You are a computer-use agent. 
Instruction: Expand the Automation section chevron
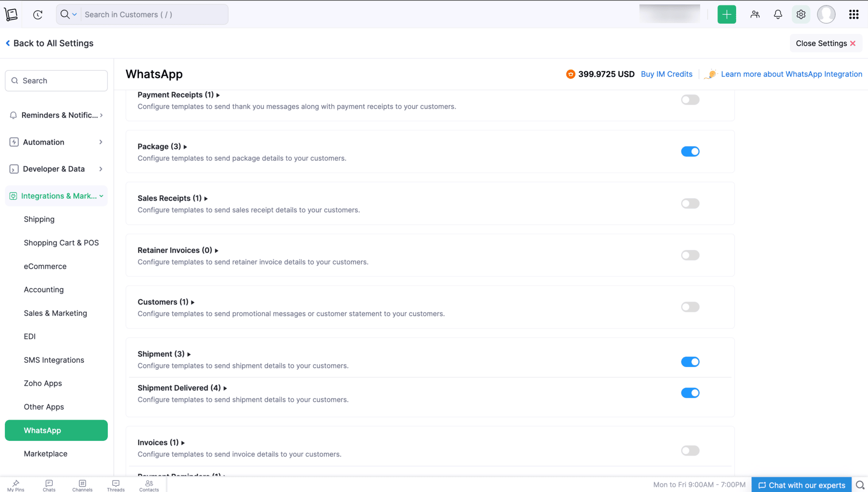coord(101,142)
